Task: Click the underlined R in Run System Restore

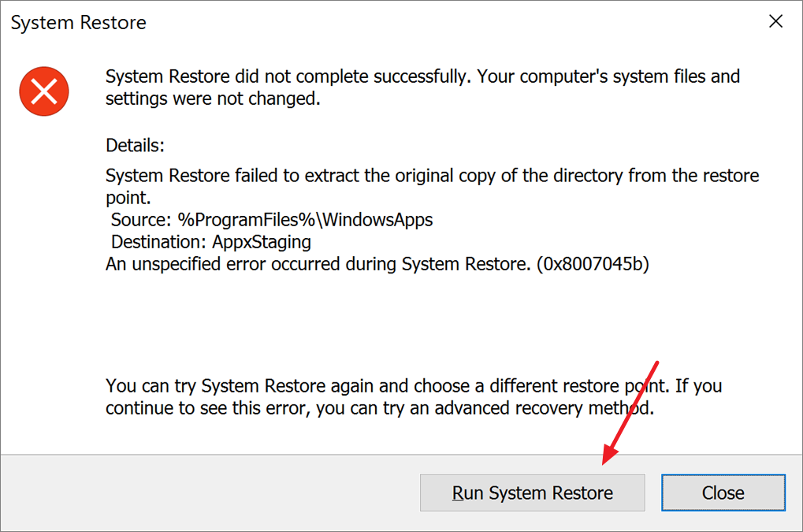Action: [x=456, y=493]
